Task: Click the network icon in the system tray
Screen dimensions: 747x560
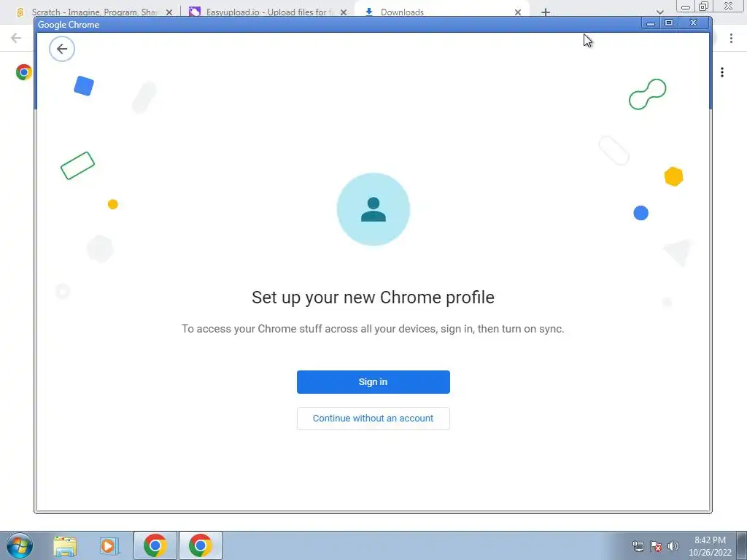Action: (x=638, y=546)
